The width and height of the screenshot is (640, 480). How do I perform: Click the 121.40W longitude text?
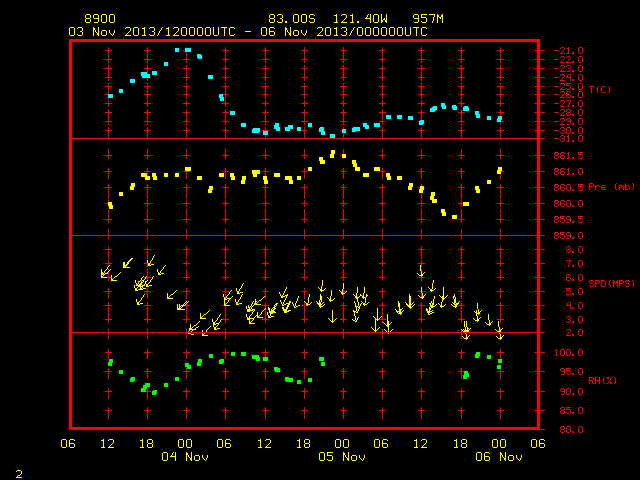360,19
